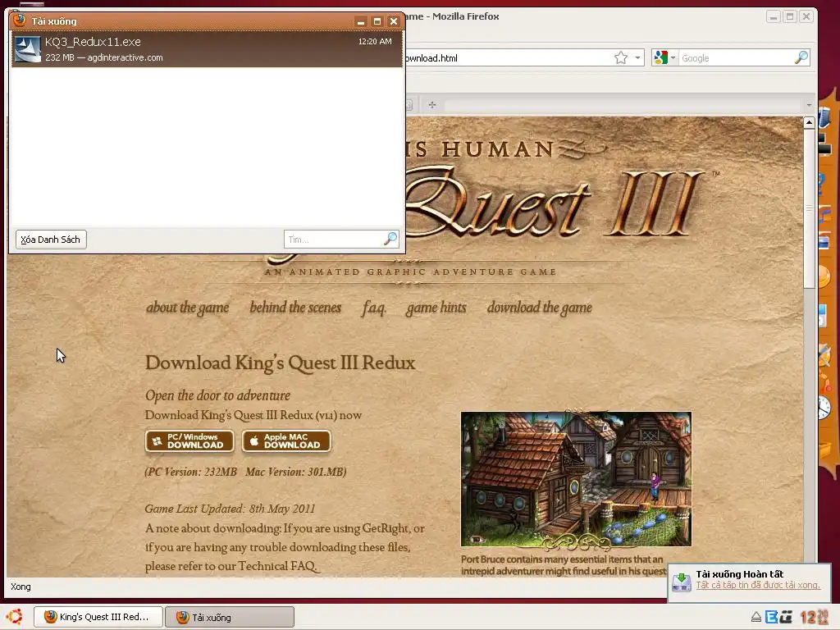Open the Ubuntu main menu logo in taskbar
Viewport: 840px width, 630px height.
click(x=15, y=617)
